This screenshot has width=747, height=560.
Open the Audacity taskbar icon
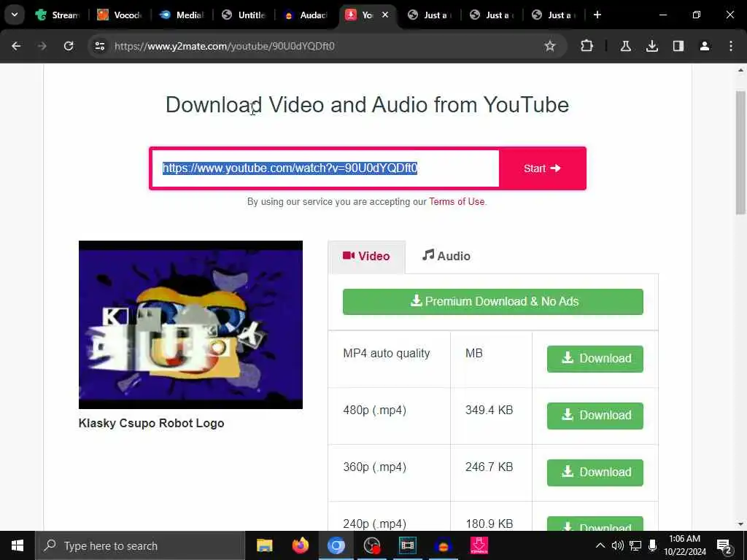pos(443,545)
